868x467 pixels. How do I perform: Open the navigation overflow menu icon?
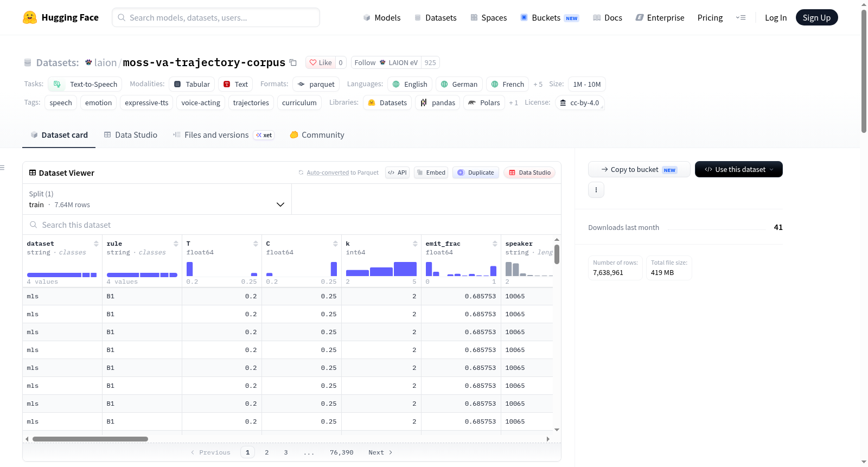(x=741, y=17)
